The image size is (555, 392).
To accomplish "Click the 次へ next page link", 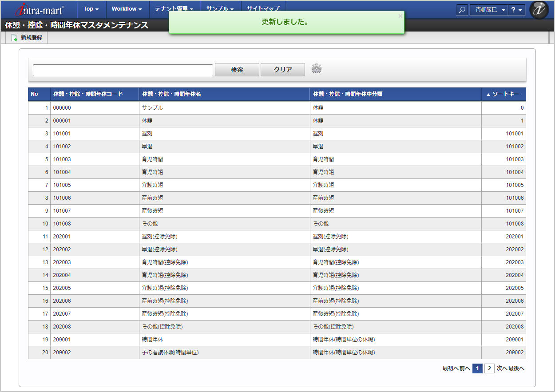I will tap(501, 368).
